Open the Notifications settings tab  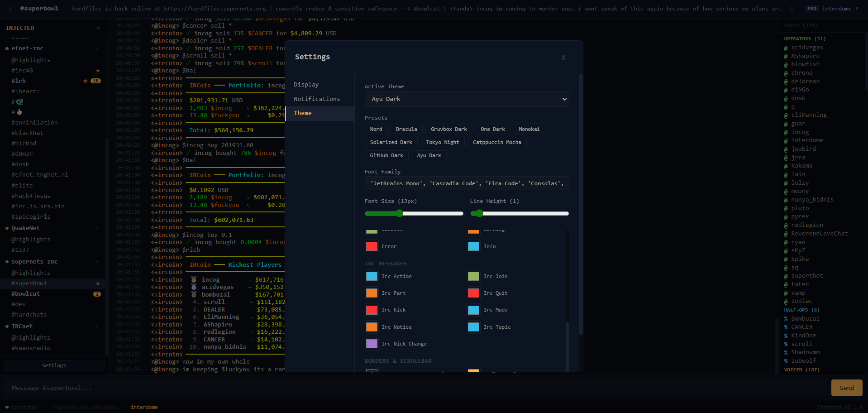coord(320,99)
